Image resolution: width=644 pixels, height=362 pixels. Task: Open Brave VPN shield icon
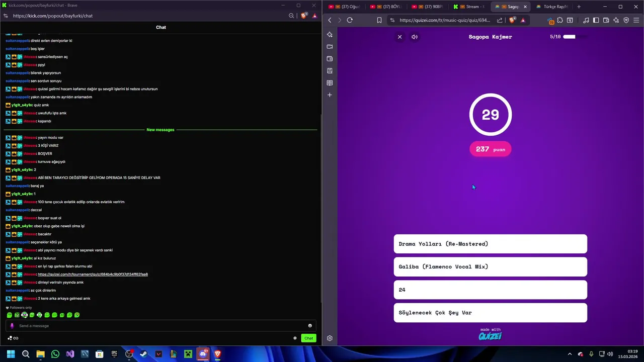point(626,20)
